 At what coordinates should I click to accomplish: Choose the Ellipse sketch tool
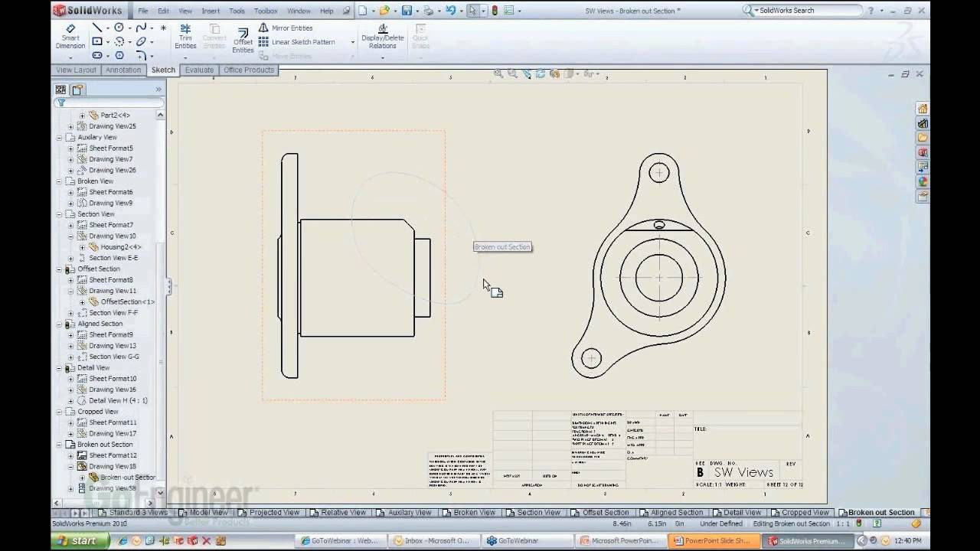click(141, 41)
